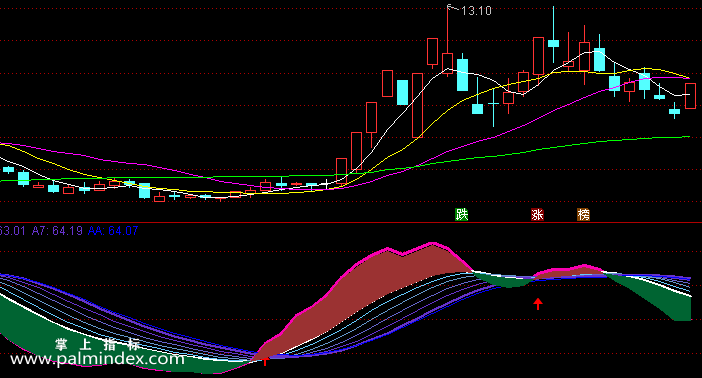Select the AA: 64.07 indicator value

click(113, 231)
